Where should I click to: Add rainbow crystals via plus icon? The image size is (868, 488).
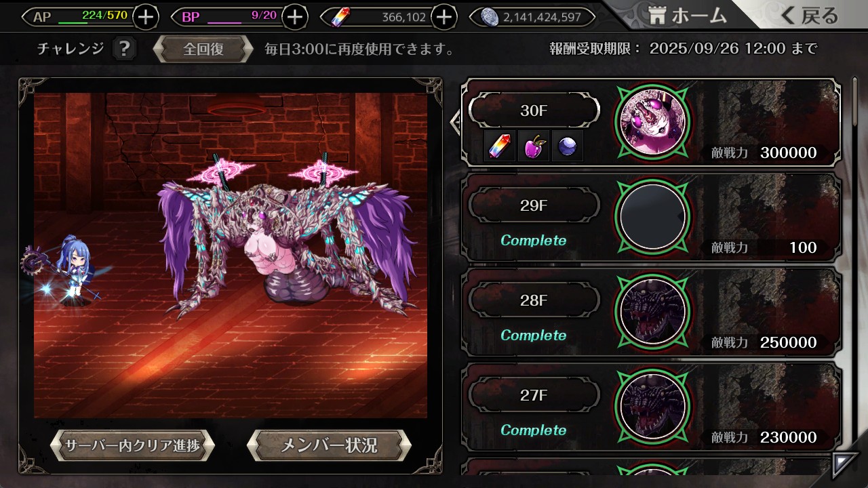tap(443, 17)
